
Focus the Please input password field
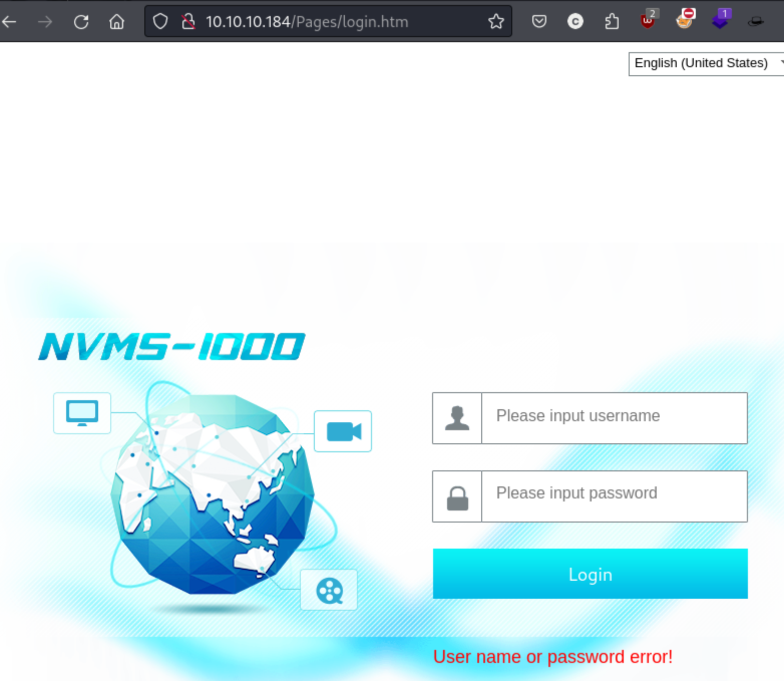[614, 496]
